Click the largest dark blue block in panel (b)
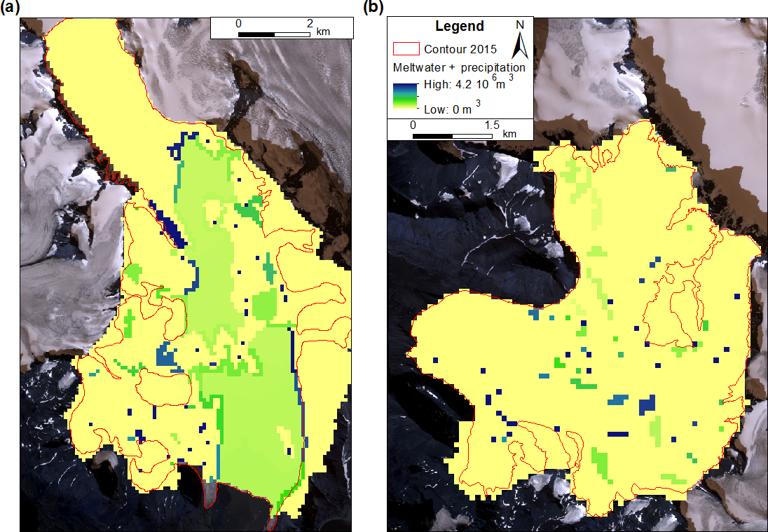This screenshot has height=532, width=768. pyautogui.click(x=647, y=405)
